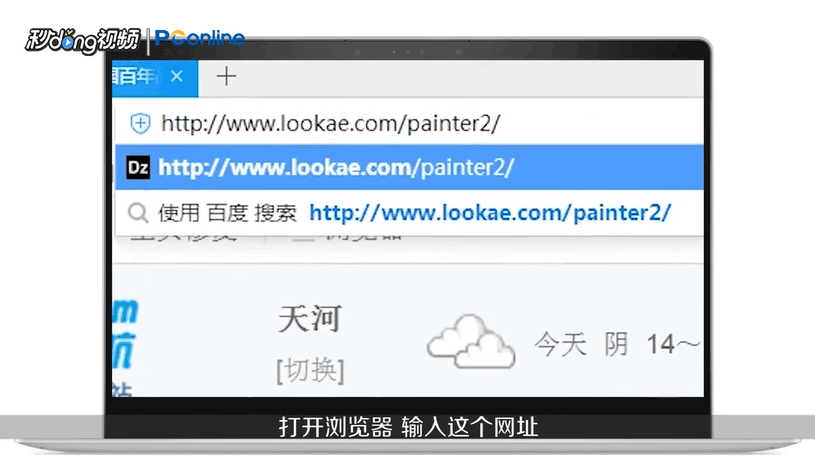Click the cloudy weather icon
815x455 pixels.
pyautogui.click(x=471, y=342)
